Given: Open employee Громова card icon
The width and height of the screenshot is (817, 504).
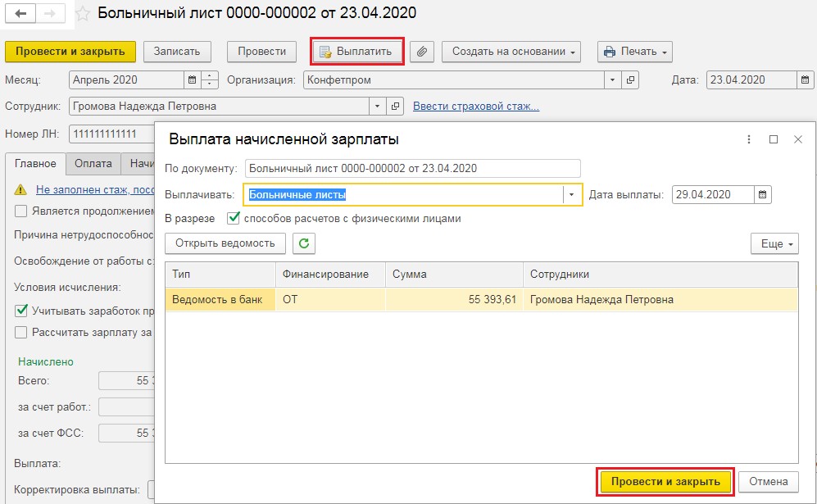Looking at the screenshot, I should [x=395, y=106].
